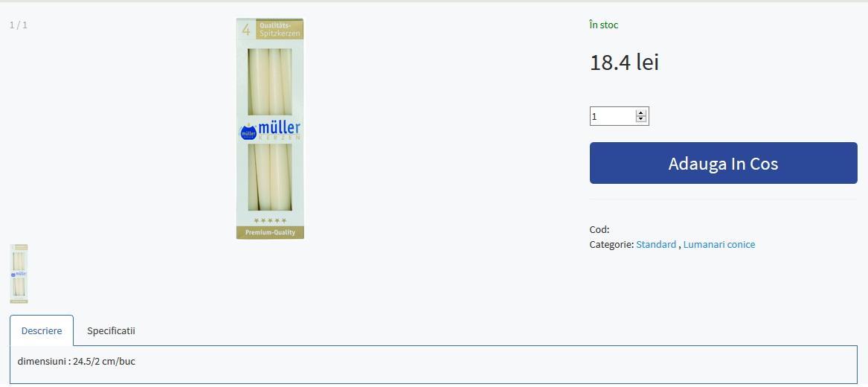Click the 18.4 lei price
868x387 pixels.
pyautogui.click(x=624, y=63)
